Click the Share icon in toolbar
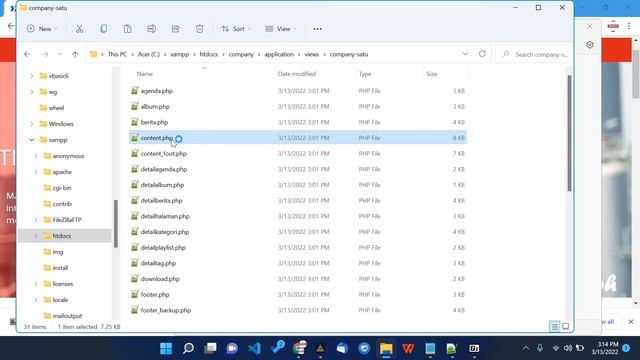Image resolution: width=640 pixels, height=360 pixels. tap(176, 29)
